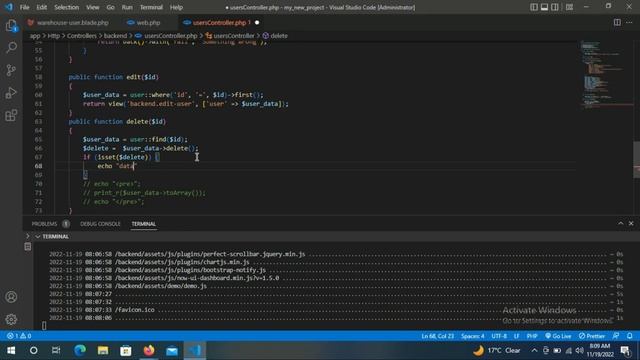Open Customize Layout icon
The width and height of the screenshot is (640, 360).
click(569, 7)
